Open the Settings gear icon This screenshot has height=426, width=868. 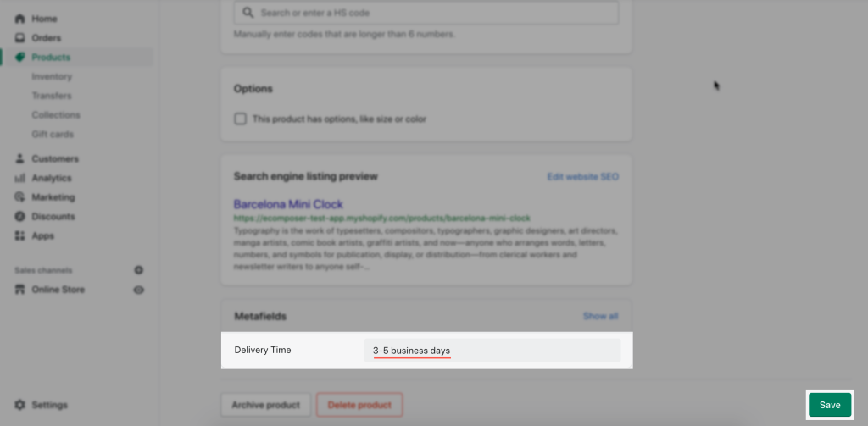pyautogui.click(x=20, y=405)
